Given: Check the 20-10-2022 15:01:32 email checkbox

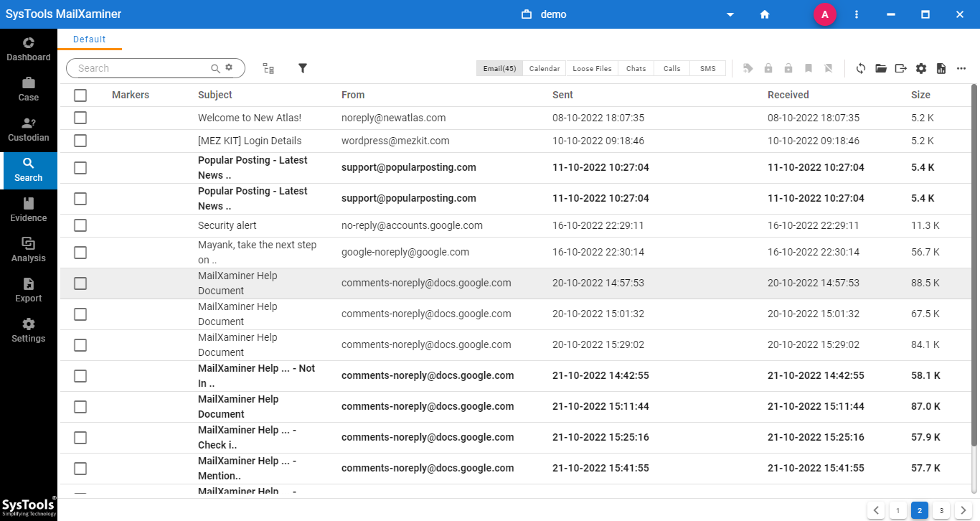Looking at the screenshot, I should (80, 314).
